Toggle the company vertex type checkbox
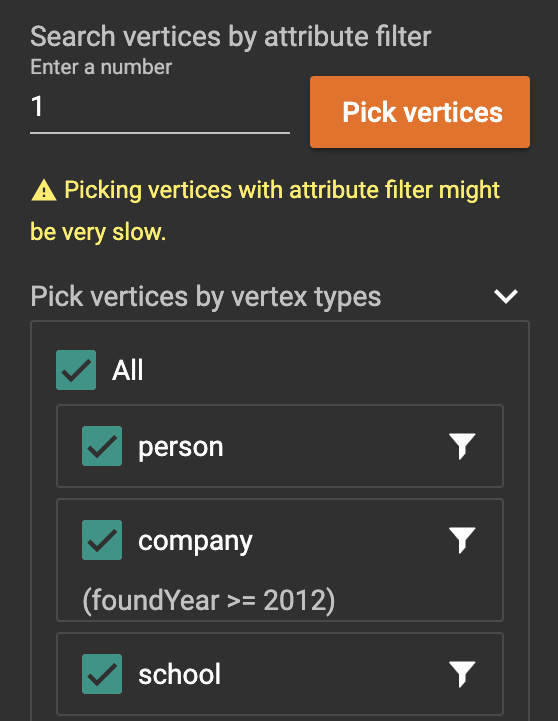The width and height of the screenshot is (558, 721). click(102, 540)
